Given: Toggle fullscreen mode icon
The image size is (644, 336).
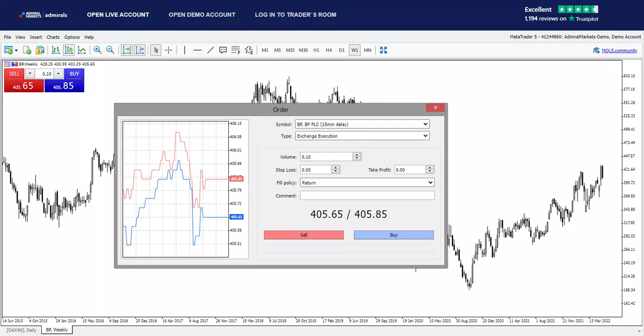Looking at the screenshot, I should (x=383, y=50).
